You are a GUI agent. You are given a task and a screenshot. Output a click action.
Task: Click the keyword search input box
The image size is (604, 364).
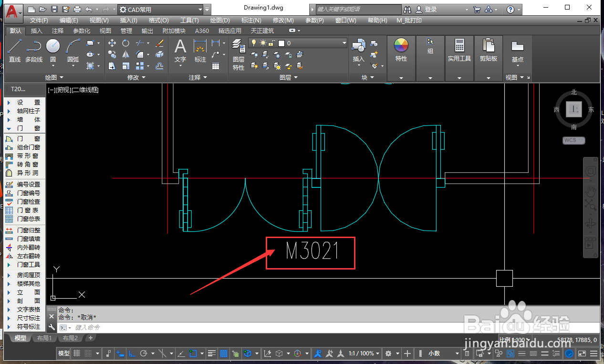pyautogui.click(x=358, y=10)
